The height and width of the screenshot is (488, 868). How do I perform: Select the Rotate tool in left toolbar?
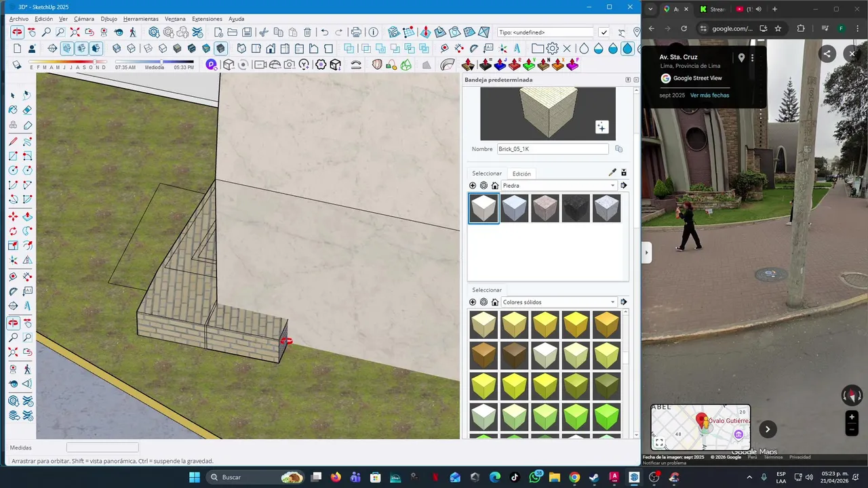pyautogui.click(x=13, y=231)
